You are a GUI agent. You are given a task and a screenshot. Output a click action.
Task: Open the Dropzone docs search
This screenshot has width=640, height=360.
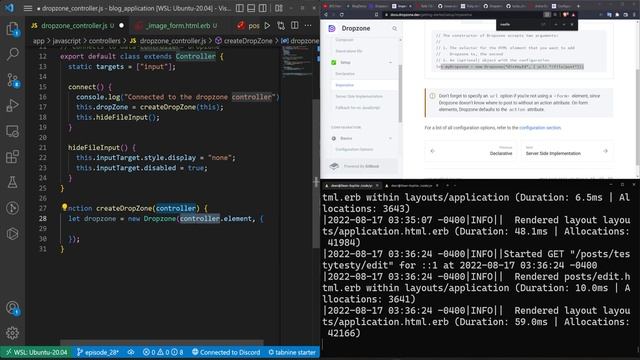[x=394, y=29]
